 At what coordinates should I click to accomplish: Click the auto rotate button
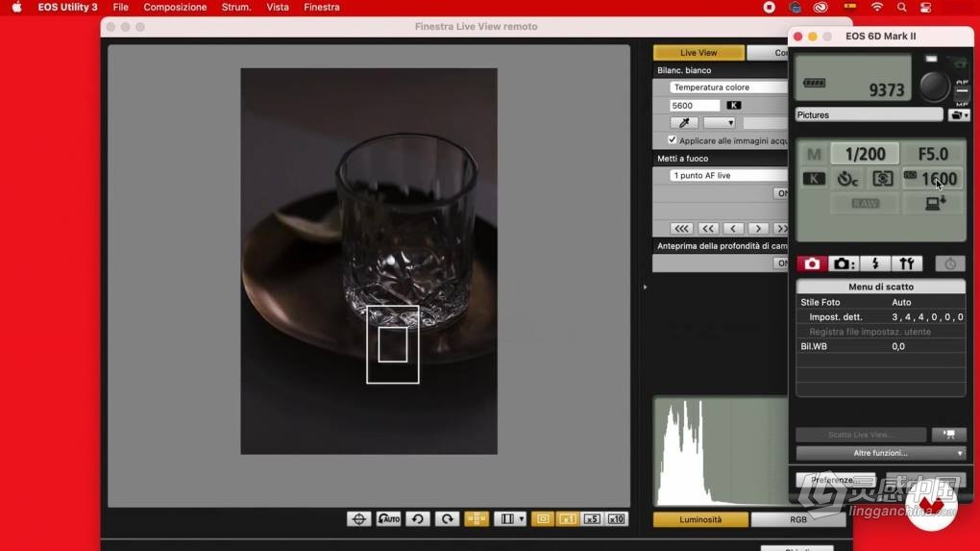(x=388, y=518)
